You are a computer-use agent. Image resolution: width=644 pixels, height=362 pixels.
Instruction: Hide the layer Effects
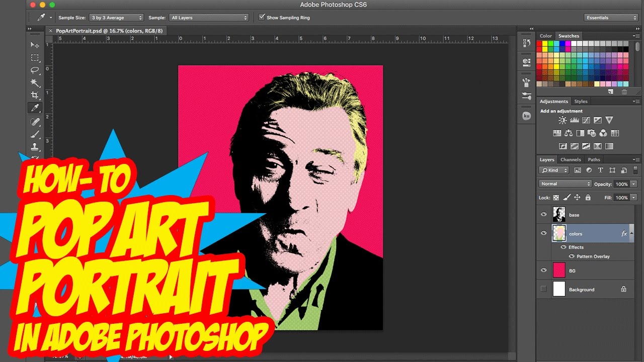563,247
